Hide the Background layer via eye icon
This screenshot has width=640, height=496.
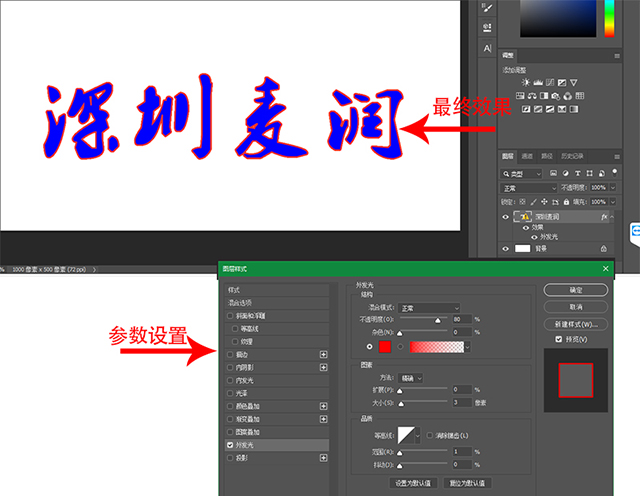point(506,249)
